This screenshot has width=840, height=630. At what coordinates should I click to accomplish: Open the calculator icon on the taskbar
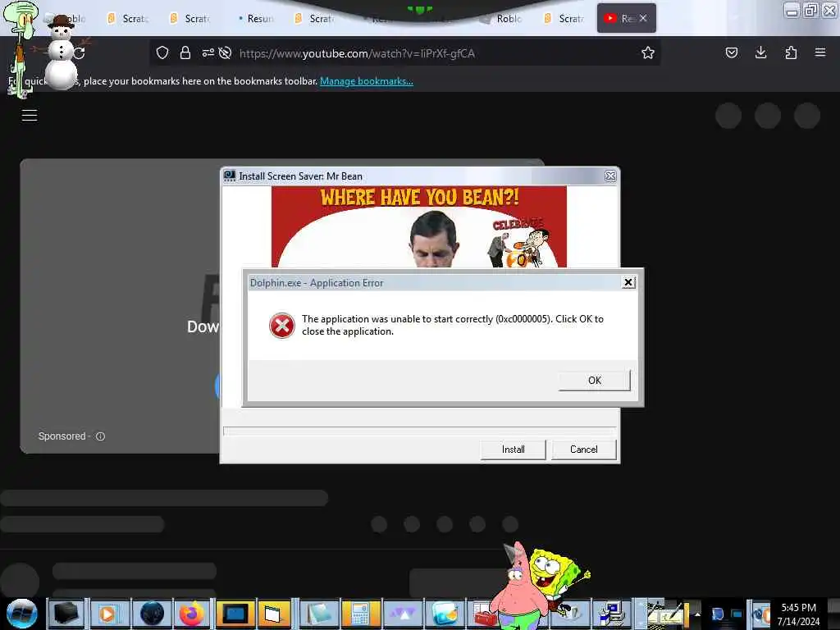[359, 614]
